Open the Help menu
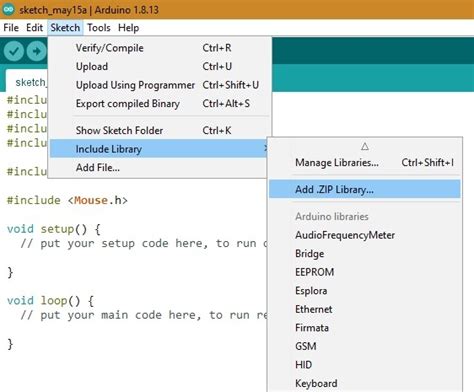This screenshot has height=392, width=474. click(128, 28)
